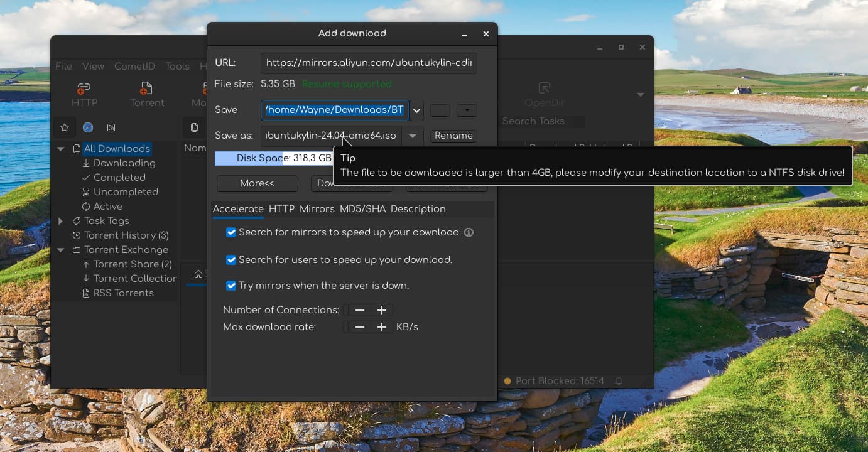The height and width of the screenshot is (452, 868).
Task: Click the bell notification icon in status bar
Action: point(619,381)
